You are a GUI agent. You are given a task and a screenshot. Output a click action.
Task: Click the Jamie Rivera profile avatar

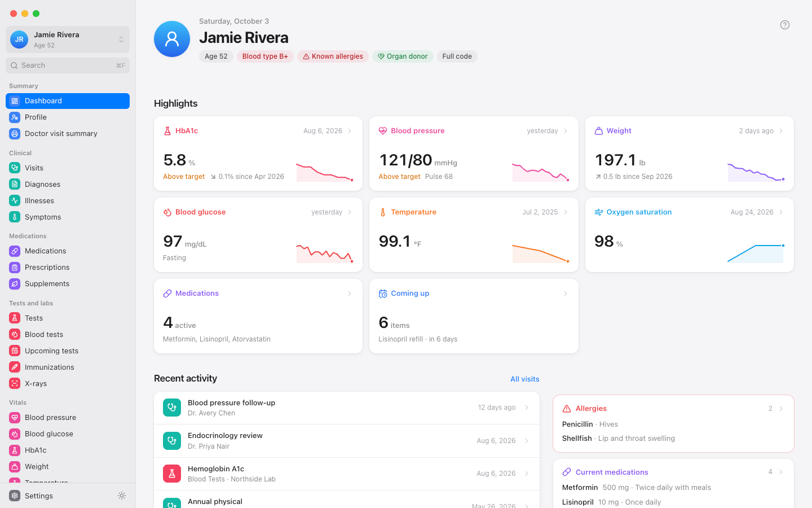[x=172, y=39]
